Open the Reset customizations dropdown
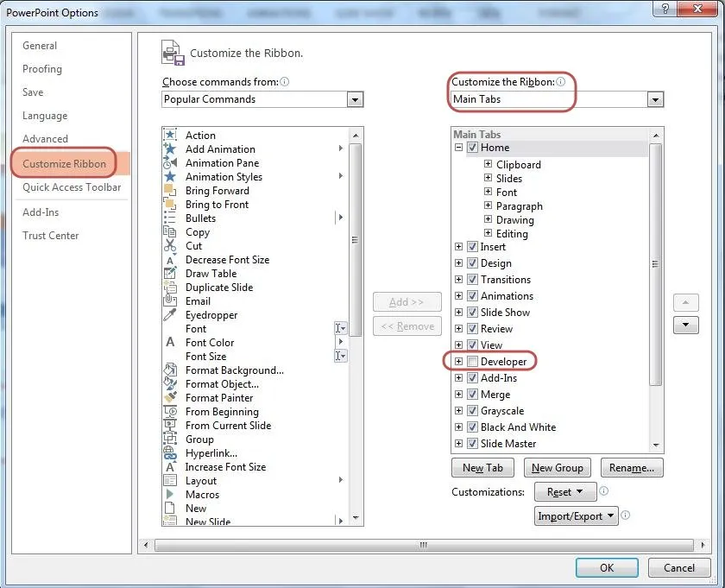 pos(565,492)
